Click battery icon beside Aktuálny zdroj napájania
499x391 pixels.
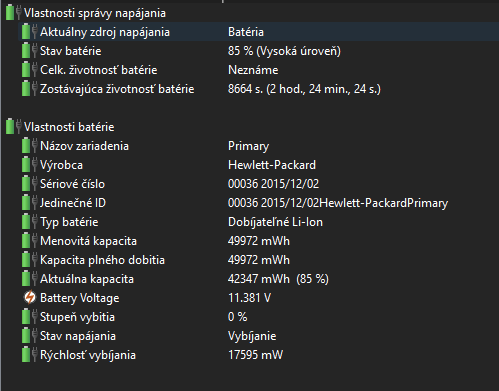tap(29, 32)
